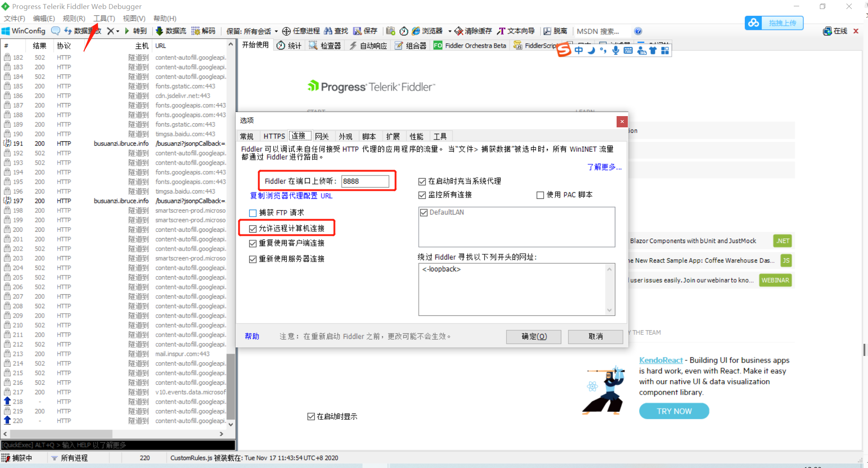Open the 工具(T) menu

click(x=104, y=18)
